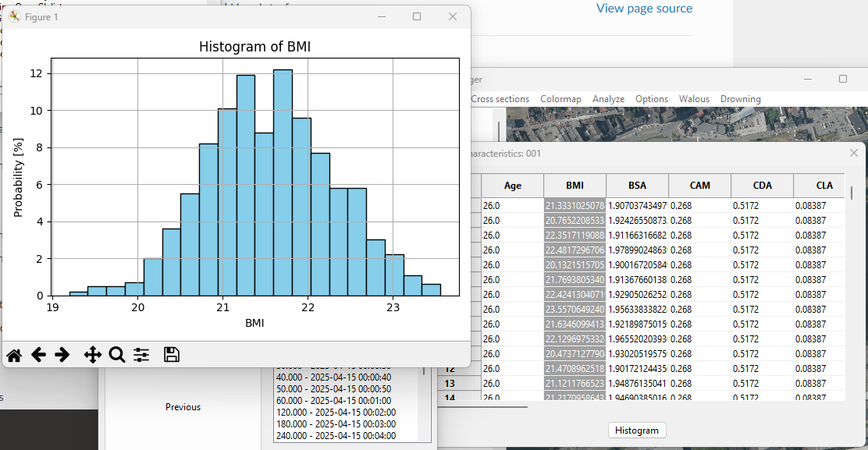Select row 13 header in table

(x=450, y=384)
